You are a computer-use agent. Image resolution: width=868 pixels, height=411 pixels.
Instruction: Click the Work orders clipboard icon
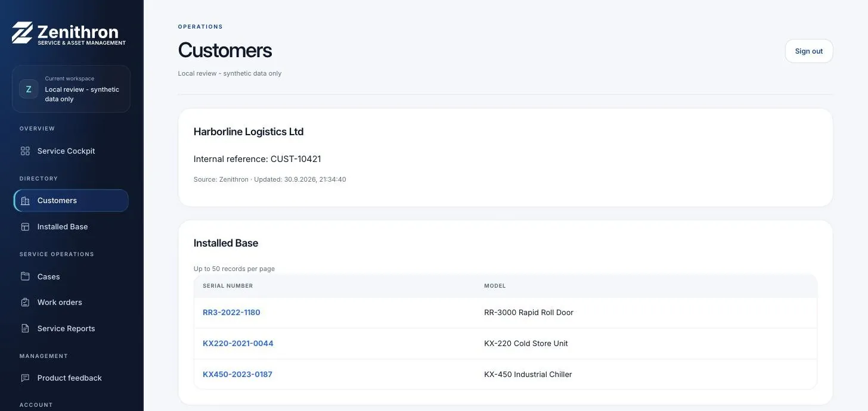[25, 303]
